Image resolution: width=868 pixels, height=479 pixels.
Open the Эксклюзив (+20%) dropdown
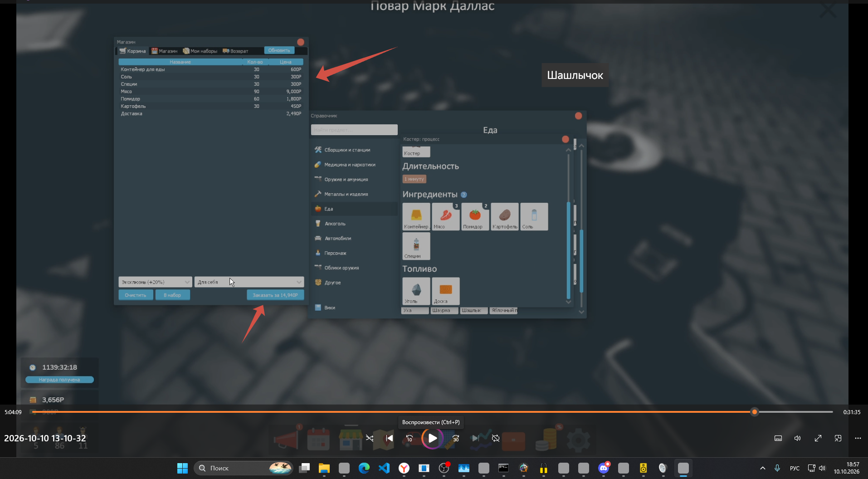coord(155,282)
